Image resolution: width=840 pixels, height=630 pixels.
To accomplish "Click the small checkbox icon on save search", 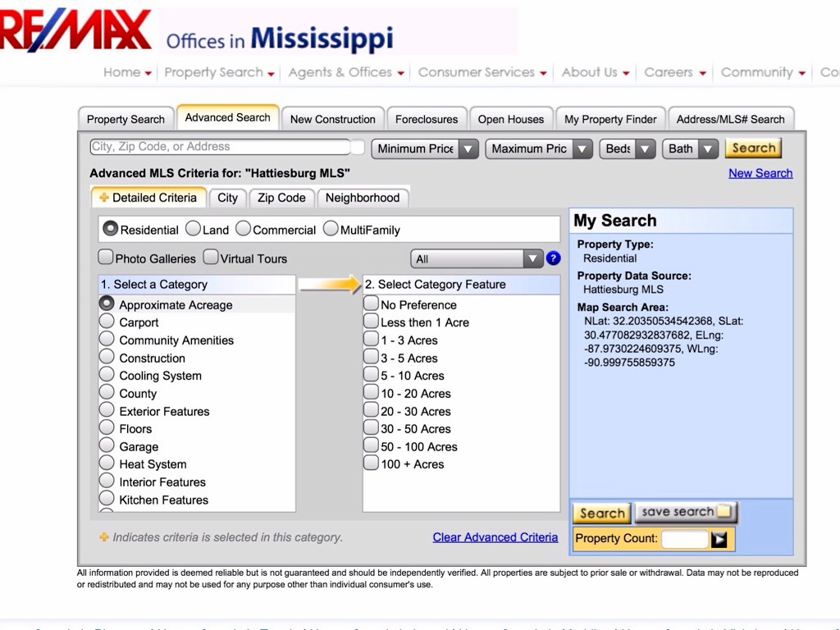I will (x=724, y=512).
